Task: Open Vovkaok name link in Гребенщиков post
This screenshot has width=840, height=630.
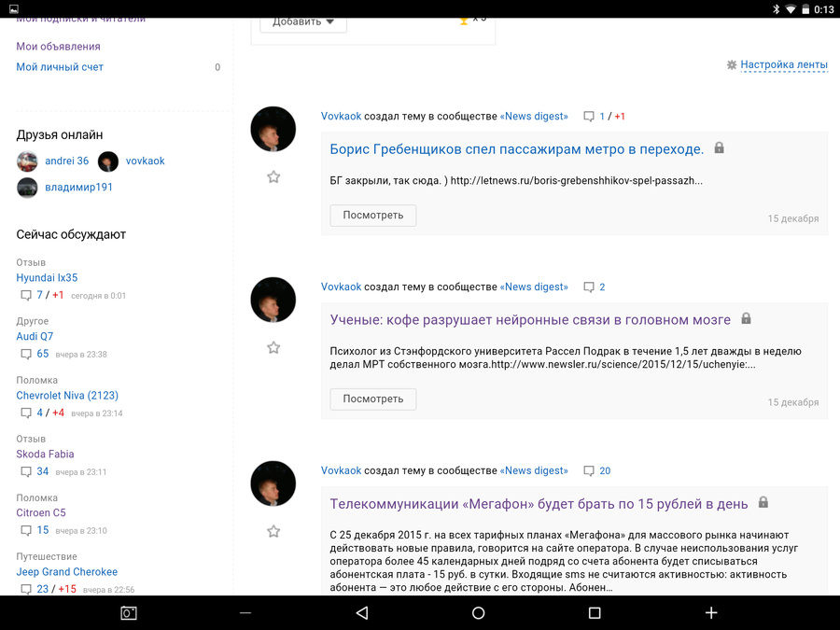Action: pos(342,117)
